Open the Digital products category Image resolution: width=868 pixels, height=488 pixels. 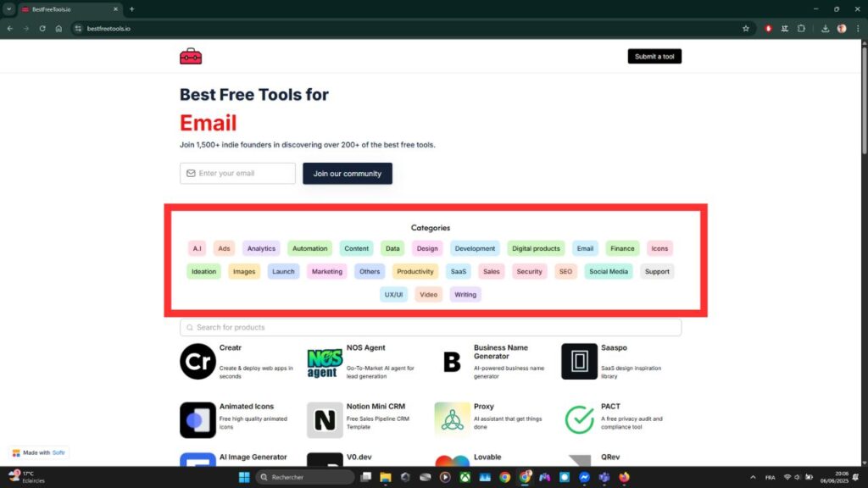pos(536,248)
